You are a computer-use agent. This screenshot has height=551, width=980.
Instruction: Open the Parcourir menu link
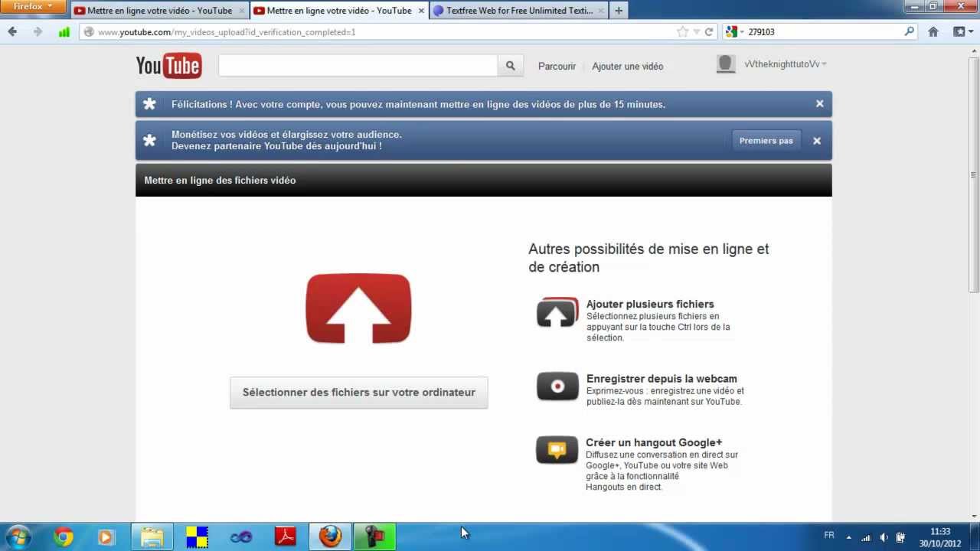[557, 67]
